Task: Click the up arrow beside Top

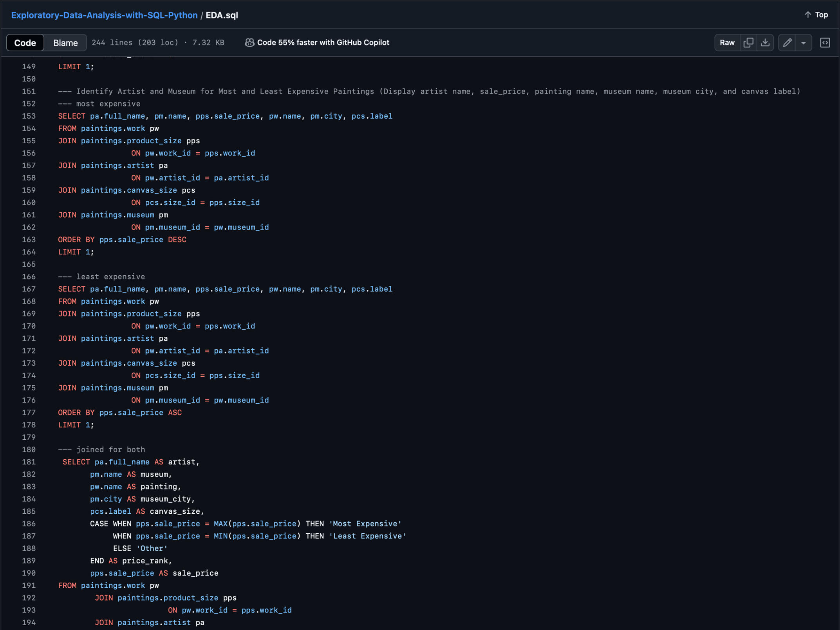Action: point(807,15)
